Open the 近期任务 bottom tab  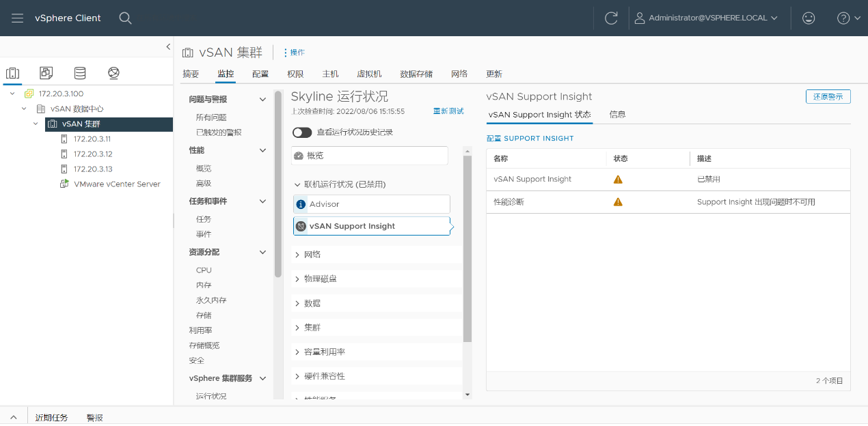tap(52, 418)
